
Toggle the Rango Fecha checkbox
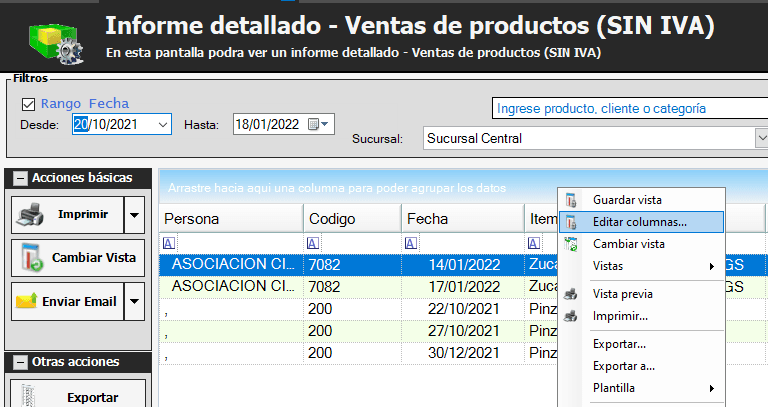(28, 104)
